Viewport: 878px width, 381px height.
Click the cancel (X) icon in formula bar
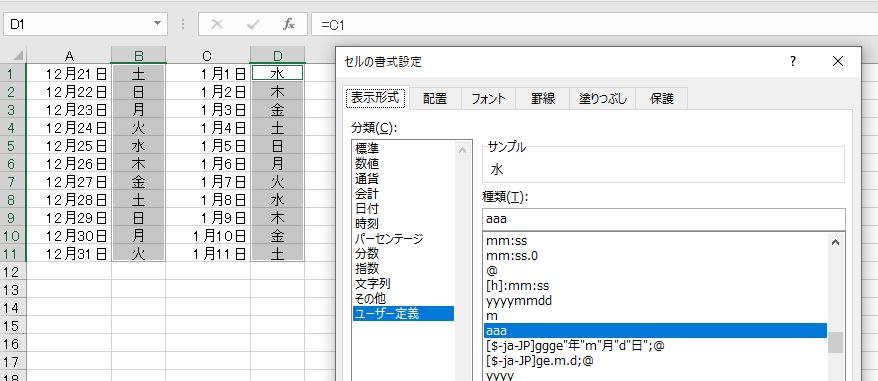click(217, 24)
